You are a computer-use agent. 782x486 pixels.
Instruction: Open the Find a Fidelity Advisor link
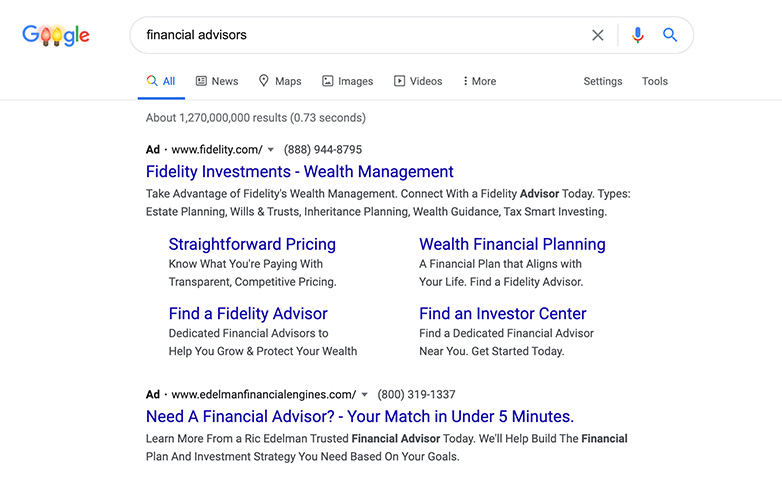248,313
